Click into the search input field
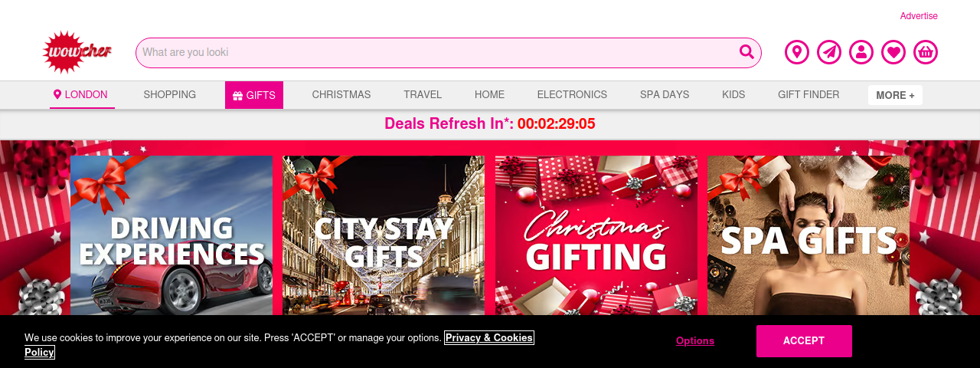Viewport: 980px width, 368px height. click(x=436, y=52)
